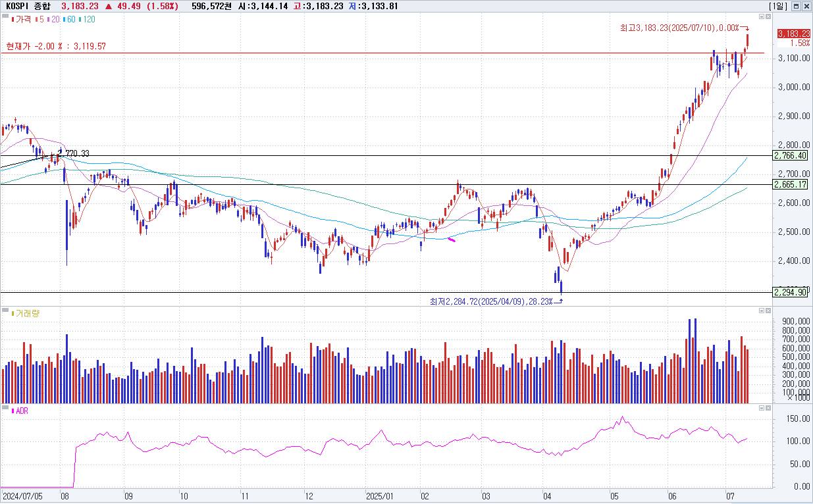This screenshot has width=813, height=504.
Task: Click the ×1000 volume unit label
Action: click(797, 398)
